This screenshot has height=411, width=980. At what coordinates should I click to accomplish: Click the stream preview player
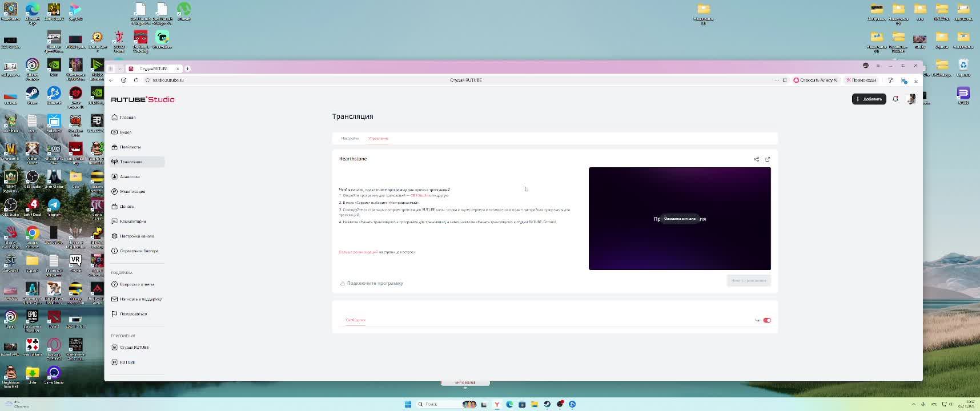(x=680, y=219)
